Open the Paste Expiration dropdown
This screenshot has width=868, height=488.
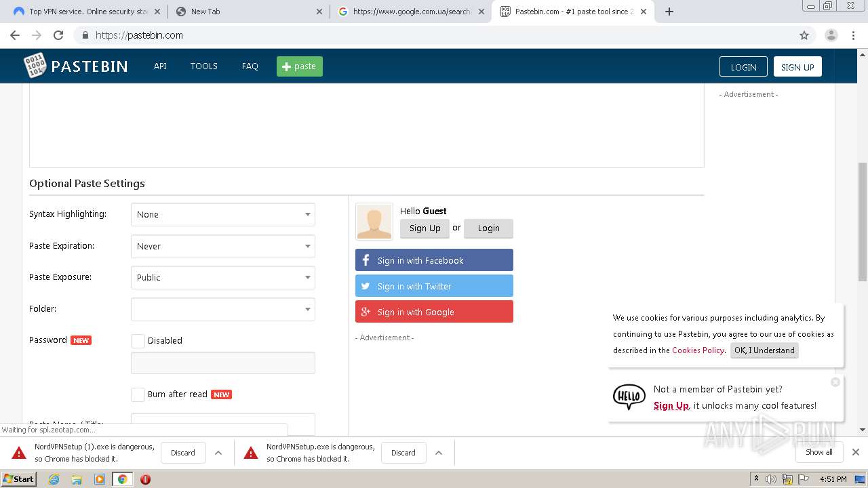223,246
